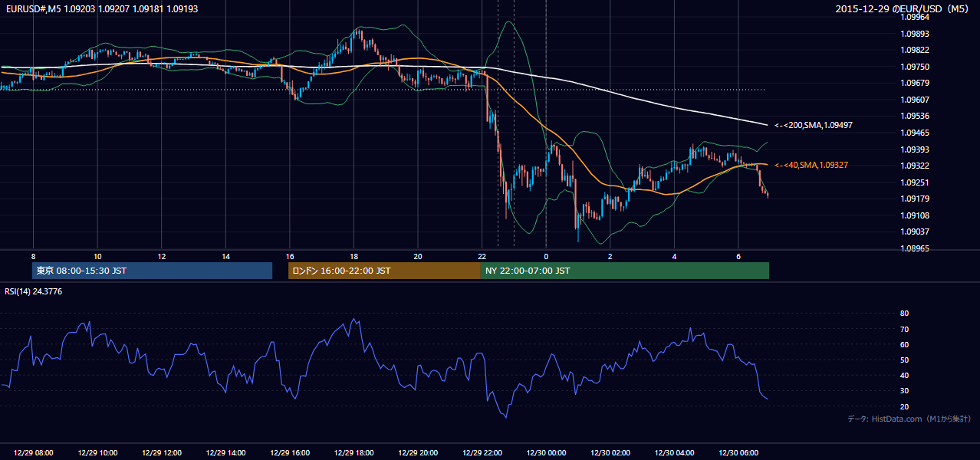This screenshot has height=460, width=980.
Task: Click the 1.08965 price axis label
Action: click(916, 248)
